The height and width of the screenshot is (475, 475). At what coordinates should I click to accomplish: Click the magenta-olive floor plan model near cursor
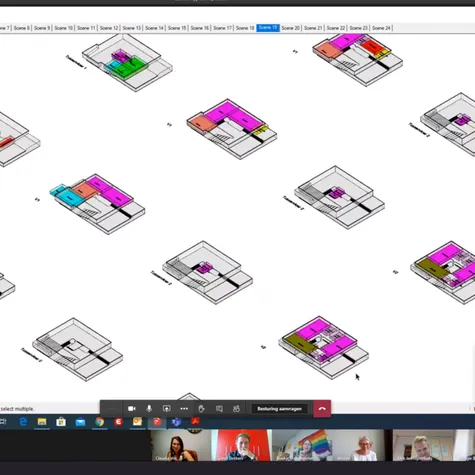tap(323, 347)
